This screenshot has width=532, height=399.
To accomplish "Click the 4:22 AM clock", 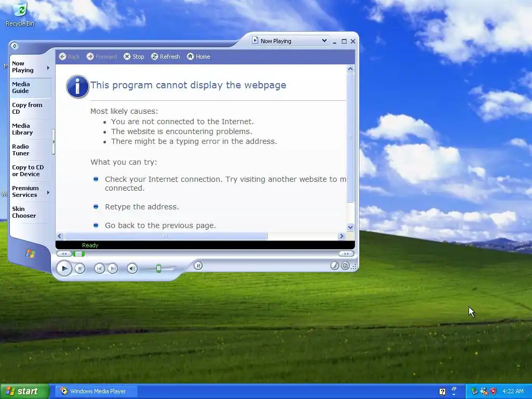I will tap(513, 391).
